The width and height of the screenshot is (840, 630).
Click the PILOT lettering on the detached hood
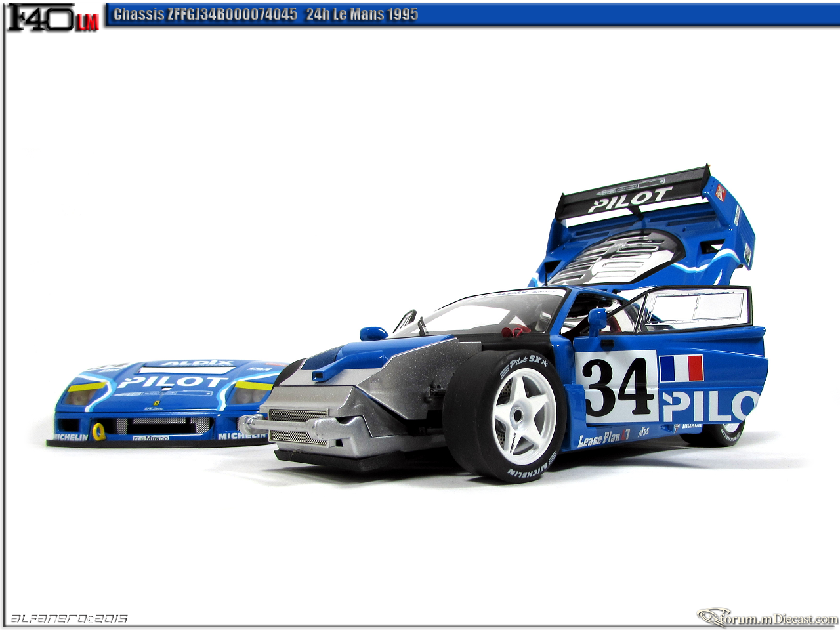172,381
